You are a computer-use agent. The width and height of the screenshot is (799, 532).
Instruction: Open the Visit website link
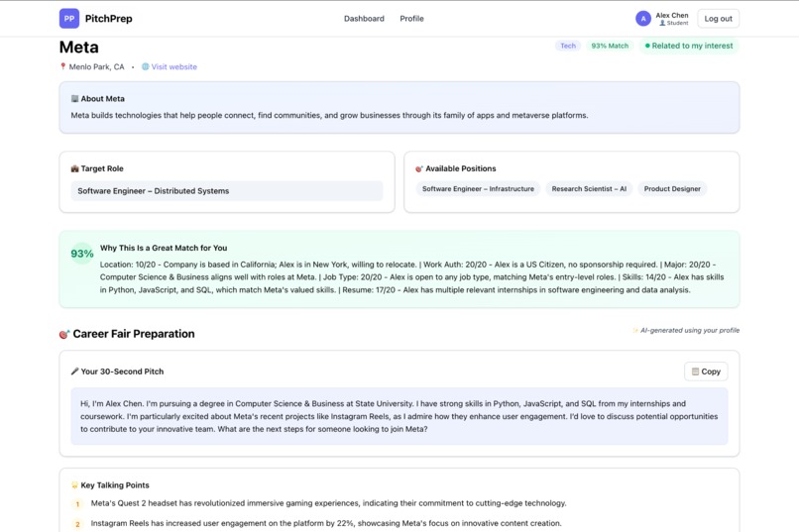coord(173,66)
